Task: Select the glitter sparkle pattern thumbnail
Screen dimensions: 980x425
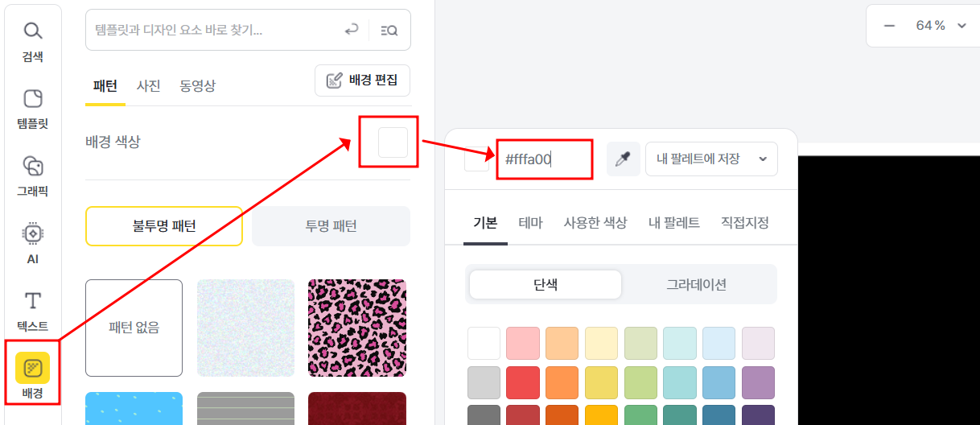Action: [245, 328]
